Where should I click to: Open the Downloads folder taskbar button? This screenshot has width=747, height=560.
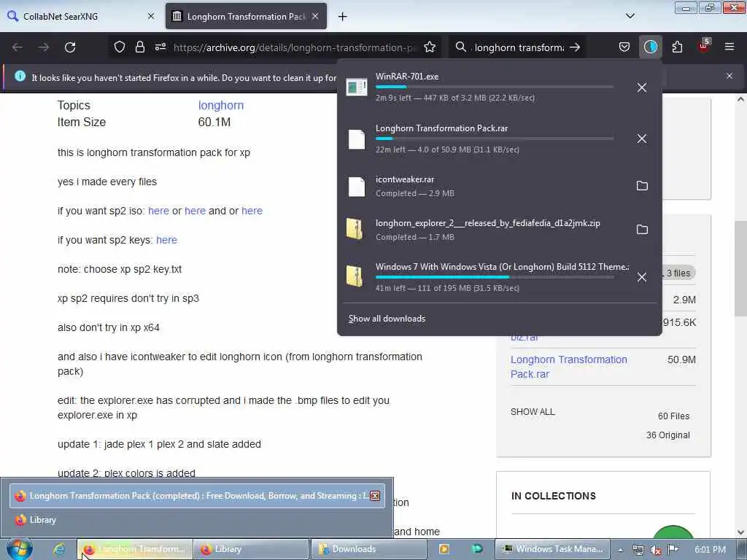pyautogui.click(x=368, y=549)
